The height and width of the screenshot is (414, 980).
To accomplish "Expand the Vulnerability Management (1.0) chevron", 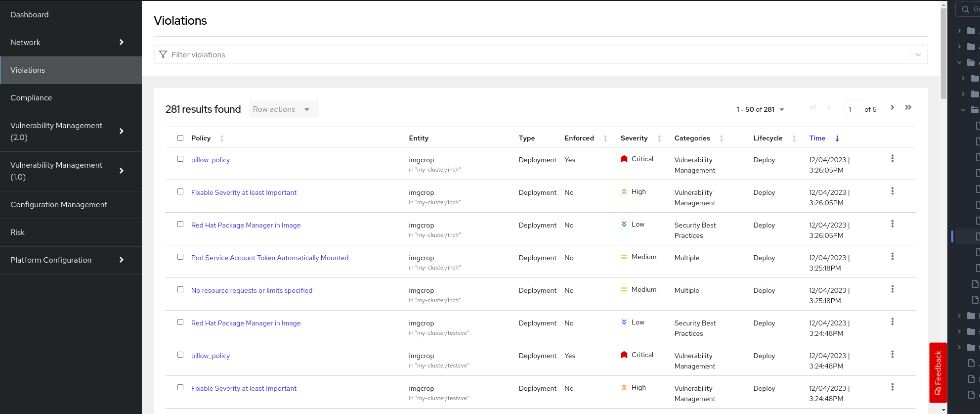I will click(122, 171).
